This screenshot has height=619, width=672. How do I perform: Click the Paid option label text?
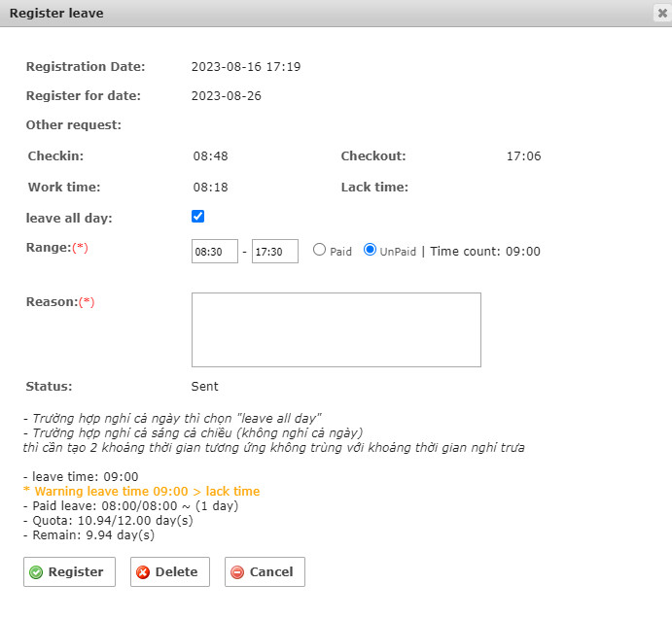[340, 252]
